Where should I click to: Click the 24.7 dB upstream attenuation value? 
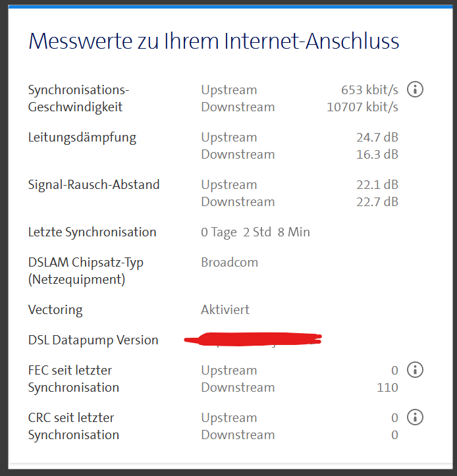pyautogui.click(x=377, y=138)
